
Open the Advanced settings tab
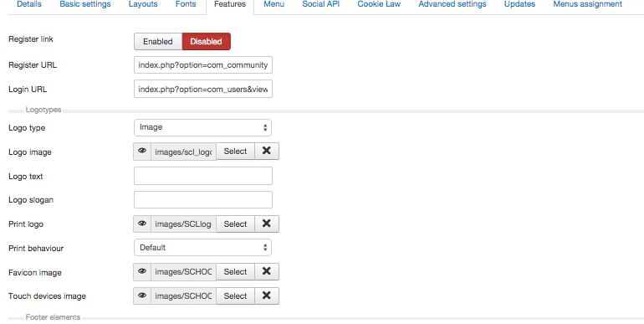452,4
